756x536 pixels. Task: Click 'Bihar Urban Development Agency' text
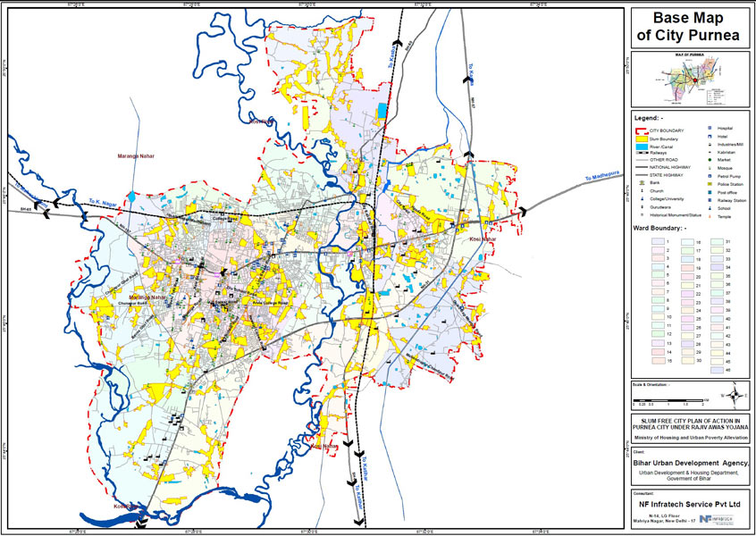click(x=691, y=464)
